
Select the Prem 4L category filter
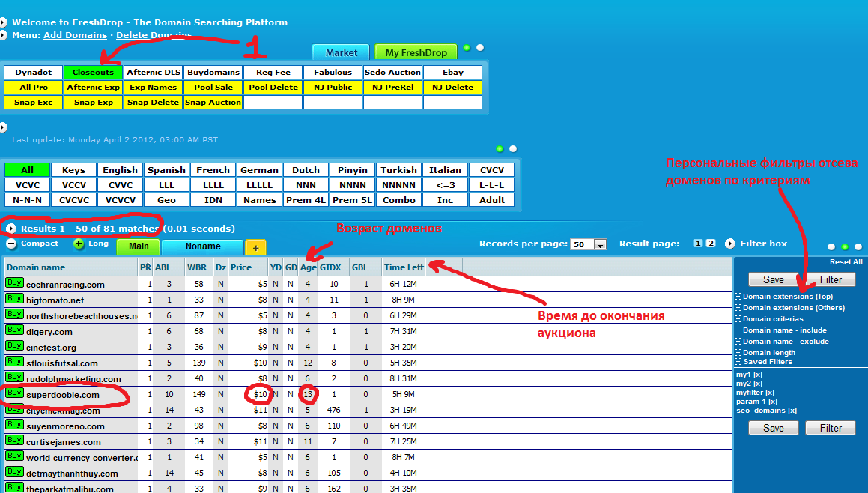(306, 200)
